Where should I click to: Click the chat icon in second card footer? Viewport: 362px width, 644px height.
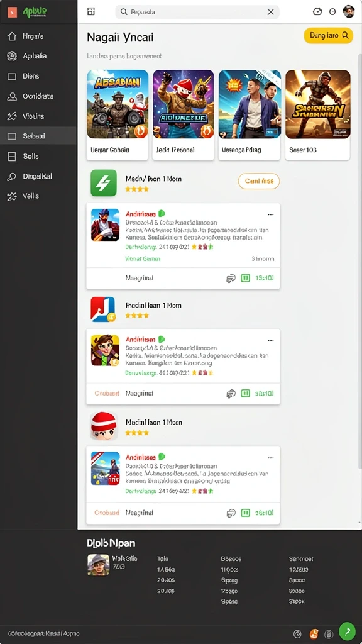[231, 394]
